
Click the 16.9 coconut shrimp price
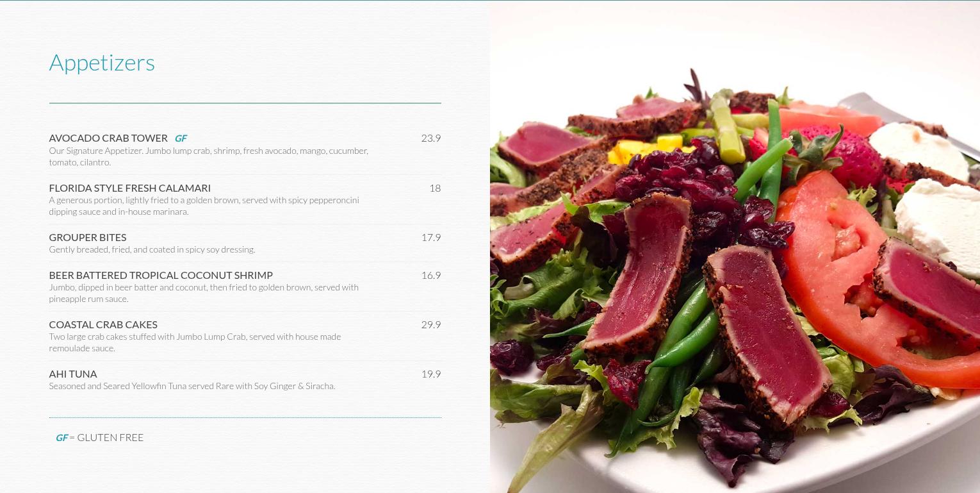click(430, 275)
